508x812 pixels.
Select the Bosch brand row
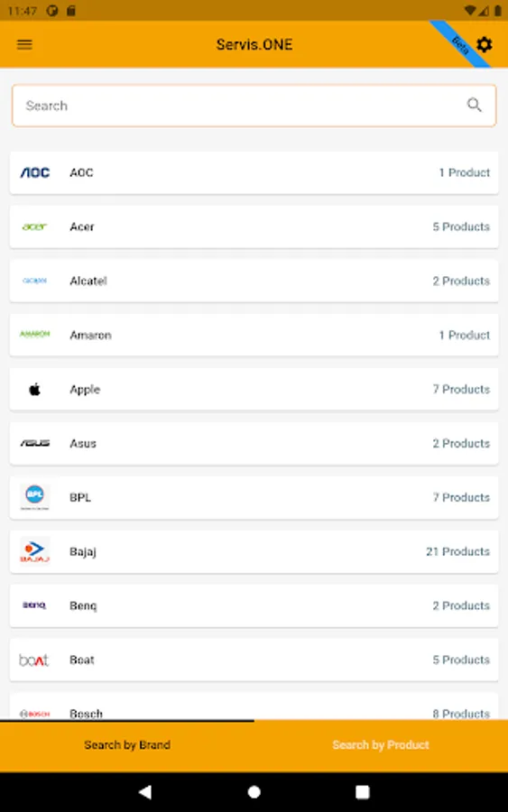pyautogui.click(x=254, y=706)
